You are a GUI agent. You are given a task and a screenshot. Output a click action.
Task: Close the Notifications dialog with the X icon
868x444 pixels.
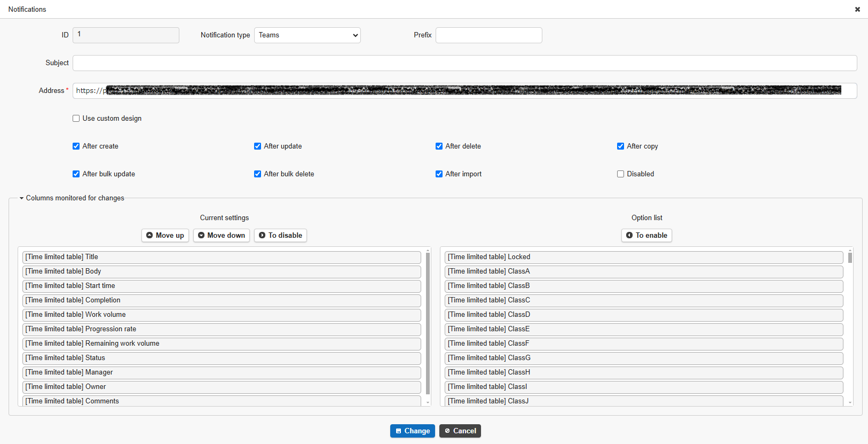click(x=857, y=9)
